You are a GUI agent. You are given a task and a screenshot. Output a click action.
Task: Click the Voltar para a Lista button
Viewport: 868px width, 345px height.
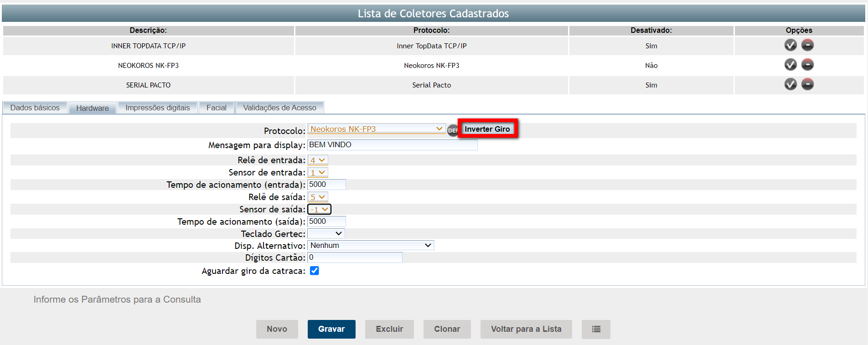[526, 329]
